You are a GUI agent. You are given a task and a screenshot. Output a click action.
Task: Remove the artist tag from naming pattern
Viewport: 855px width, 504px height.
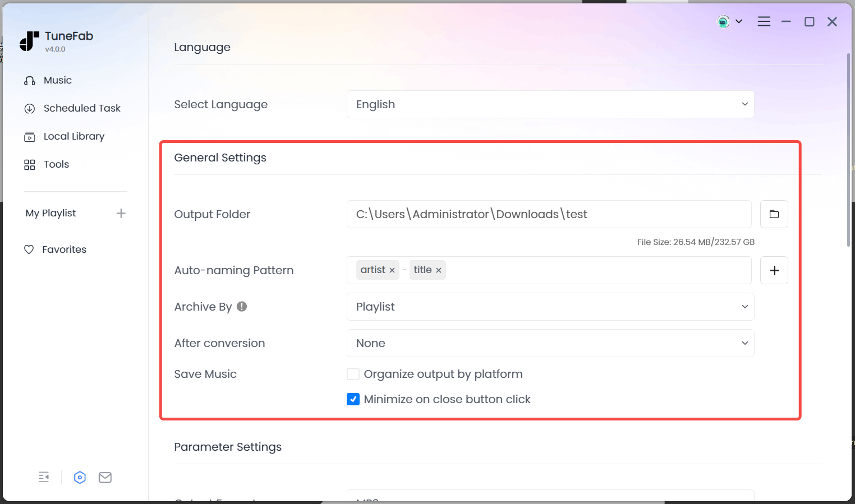click(392, 270)
